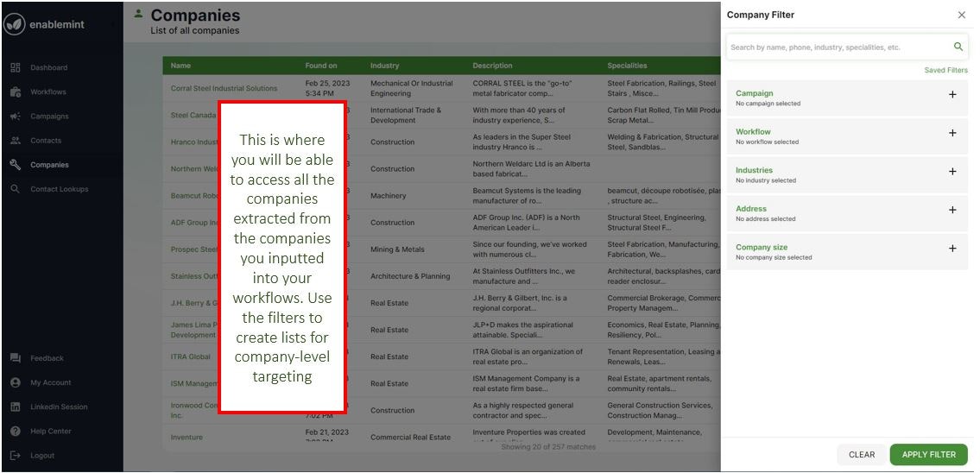
Task: Click the Workflow filter label
Action: (753, 132)
